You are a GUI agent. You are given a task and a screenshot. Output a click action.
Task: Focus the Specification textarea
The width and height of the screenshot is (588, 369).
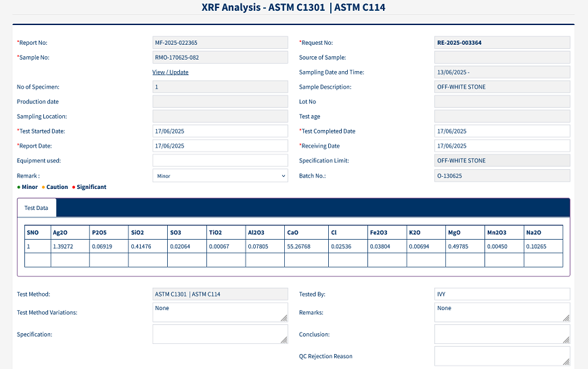click(220, 334)
